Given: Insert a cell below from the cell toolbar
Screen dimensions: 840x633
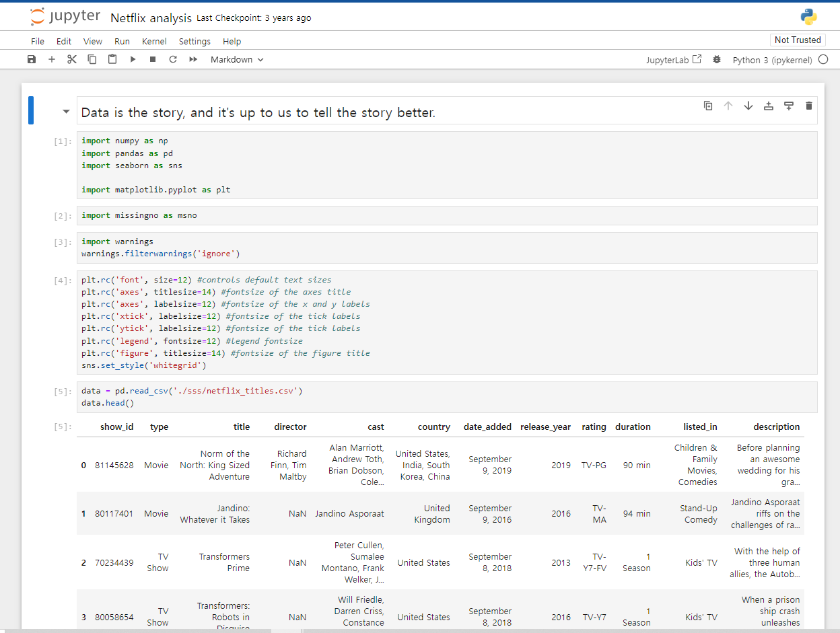Looking at the screenshot, I should coord(789,106).
